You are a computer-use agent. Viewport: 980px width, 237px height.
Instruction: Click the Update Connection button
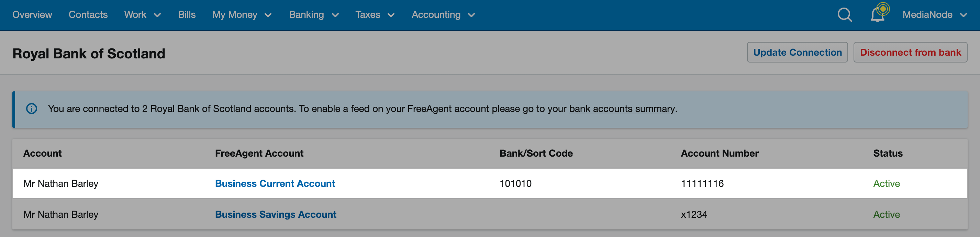point(798,52)
